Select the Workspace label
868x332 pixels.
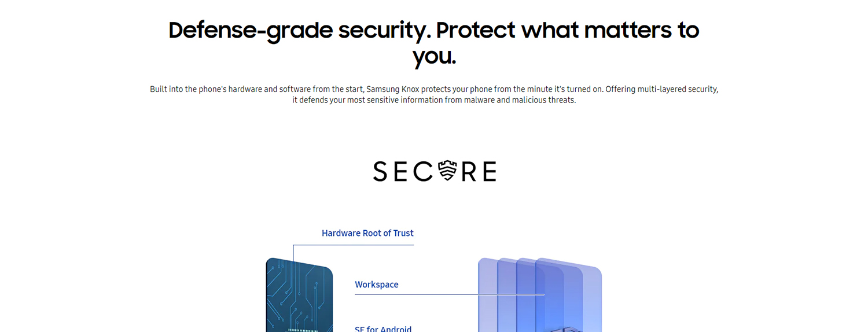(377, 285)
